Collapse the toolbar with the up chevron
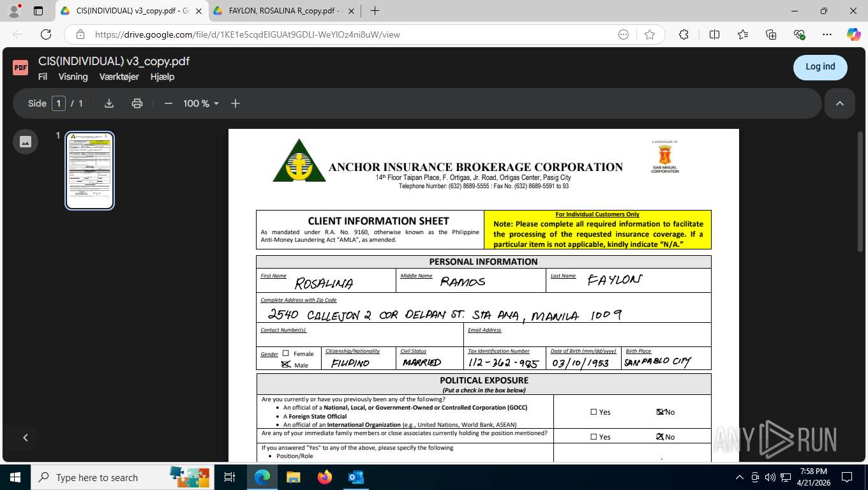The height and width of the screenshot is (490, 868). coord(840,103)
